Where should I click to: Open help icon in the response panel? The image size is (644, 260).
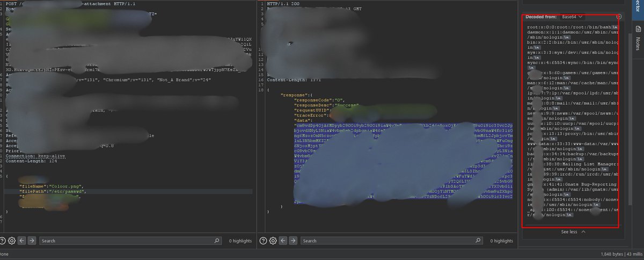(x=264, y=241)
